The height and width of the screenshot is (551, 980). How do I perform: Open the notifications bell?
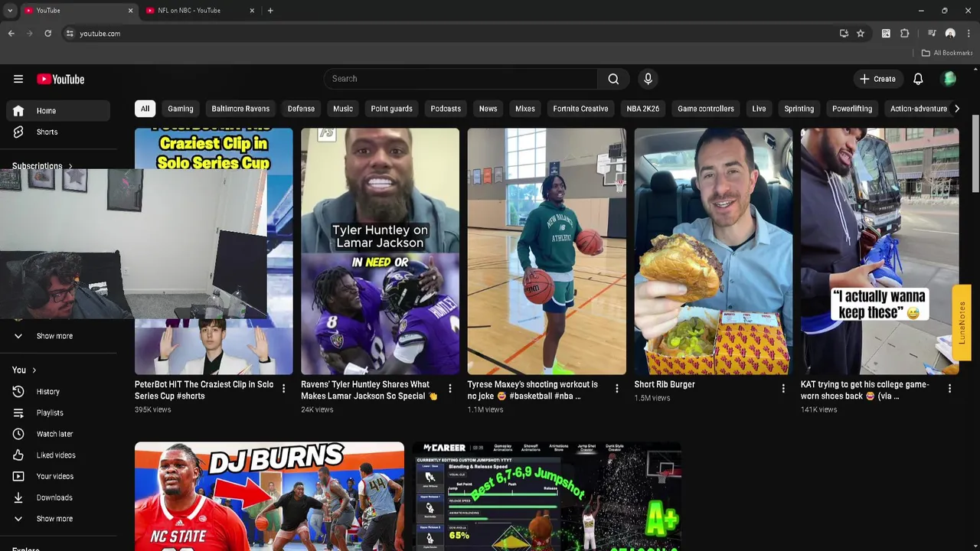pos(918,79)
